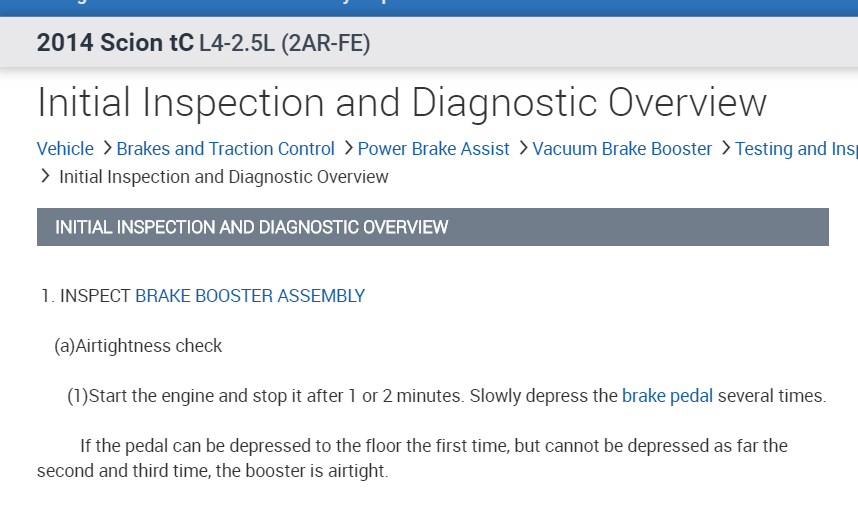Click the booster is airtight paragraph
The image size is (858, 516).
click(x=412, y=457)
